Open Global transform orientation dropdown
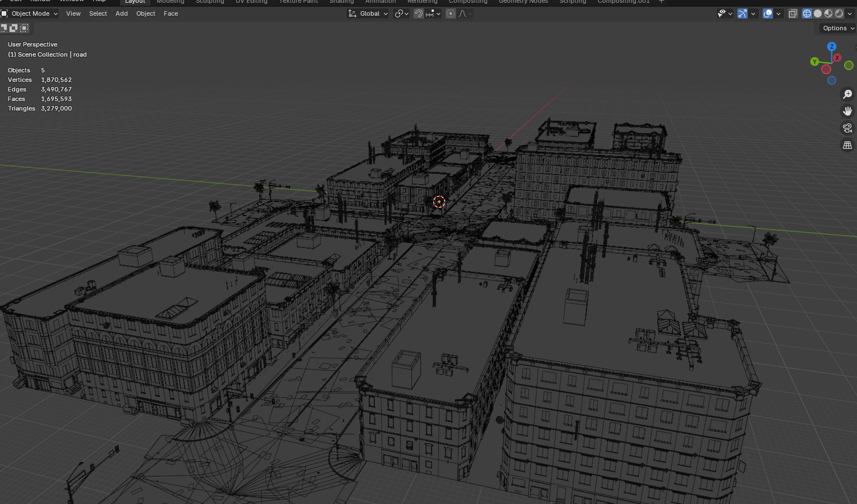Viewport: 857px width, 504px height. click(x=368, y=13)
